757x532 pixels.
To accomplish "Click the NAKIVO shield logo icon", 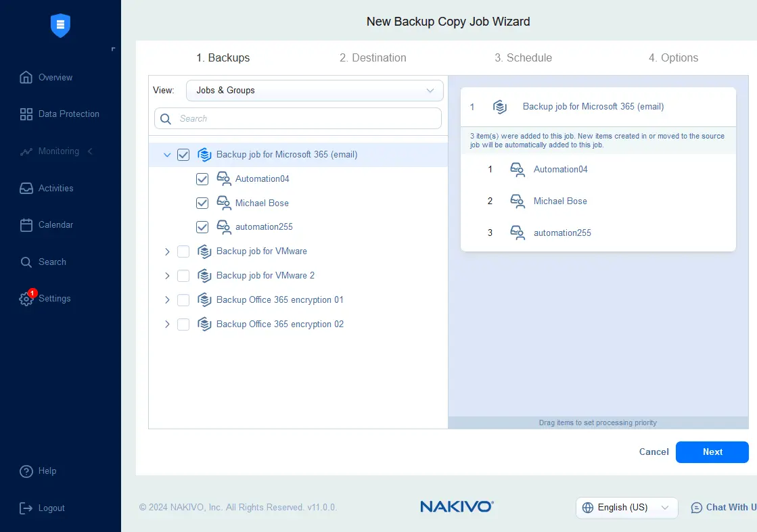I will 60,25.
